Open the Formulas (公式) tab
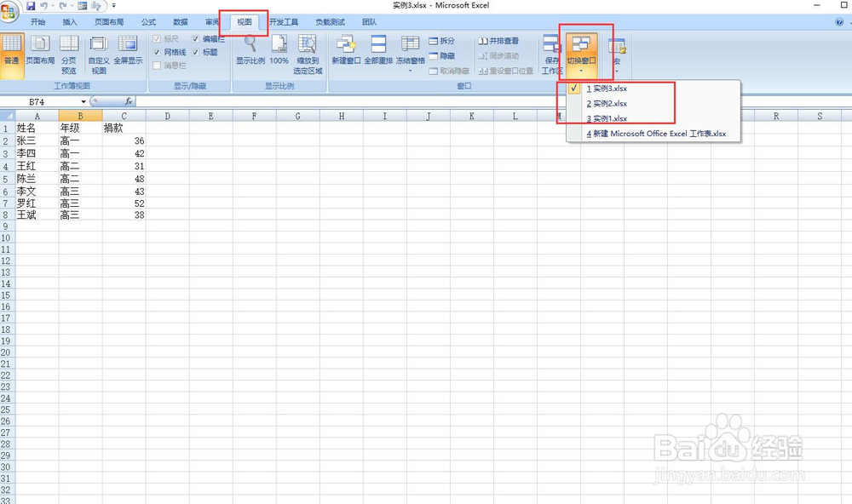The image size is (852, 504). click(x=148, y=22)
